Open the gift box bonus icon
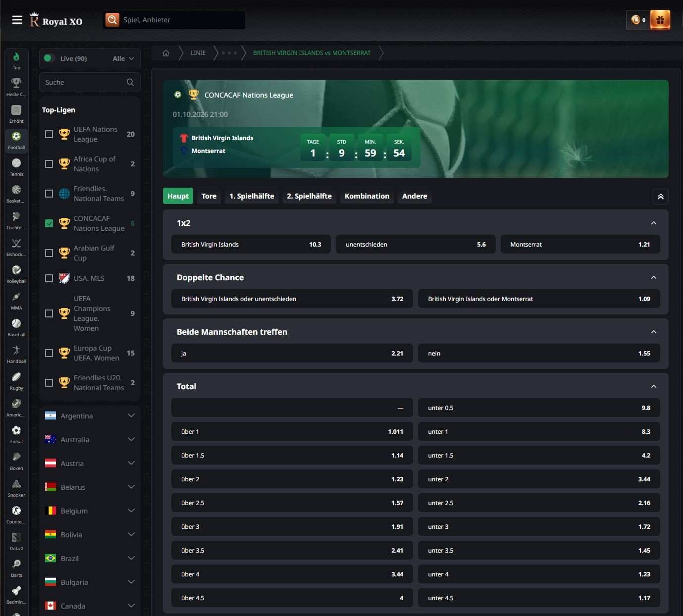This screenshot has width=683, height=616. pyautogui.click(x=660, y=20)
